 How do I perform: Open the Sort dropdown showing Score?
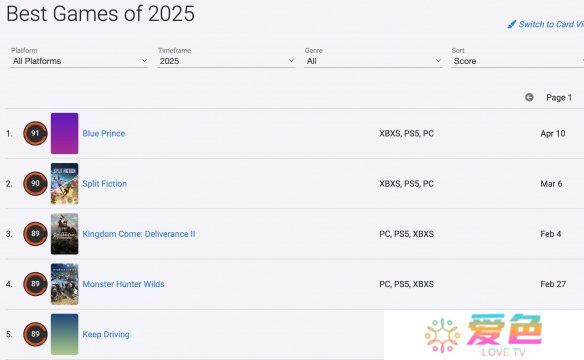(x=517, y=61)
